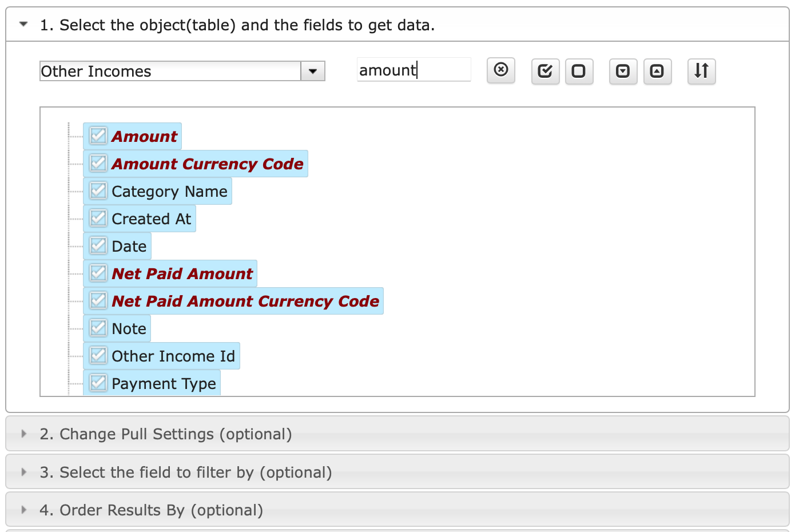Toggle the Date field checkbox
Image resolution: width=795 pixels, height=532 pixels.
point(98,246)
